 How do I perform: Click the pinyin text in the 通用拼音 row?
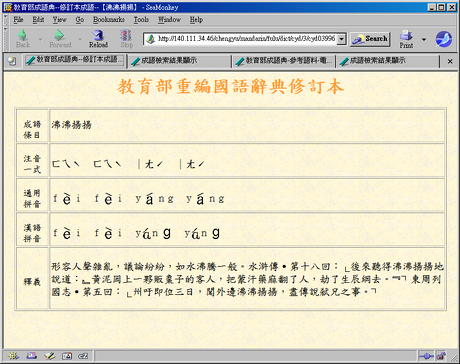(139, 199)
